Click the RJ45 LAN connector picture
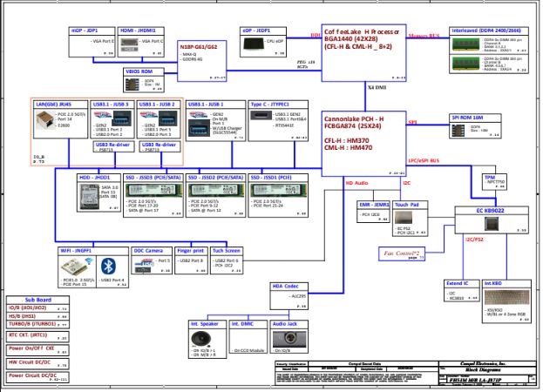 (45, 120)
